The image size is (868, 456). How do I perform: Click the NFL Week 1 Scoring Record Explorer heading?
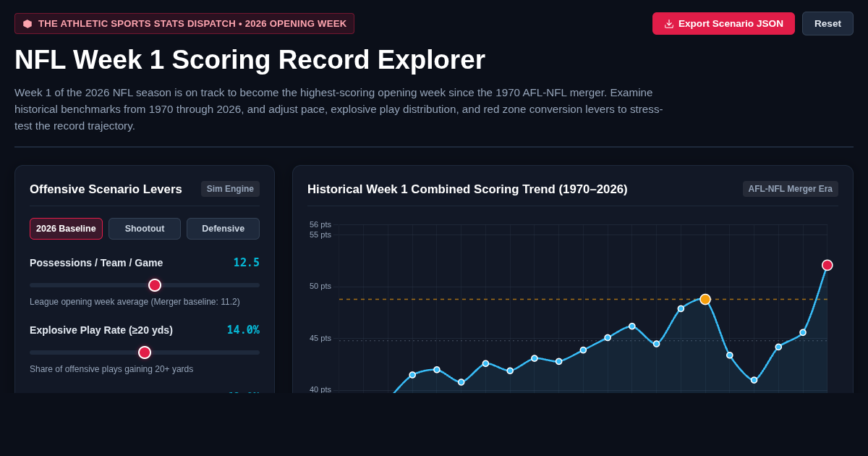coord(250,59)
